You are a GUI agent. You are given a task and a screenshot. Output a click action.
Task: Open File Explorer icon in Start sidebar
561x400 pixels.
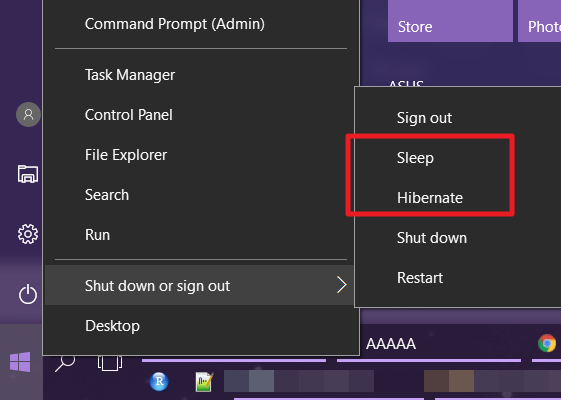pyautogui.click(x=28, y=174)
